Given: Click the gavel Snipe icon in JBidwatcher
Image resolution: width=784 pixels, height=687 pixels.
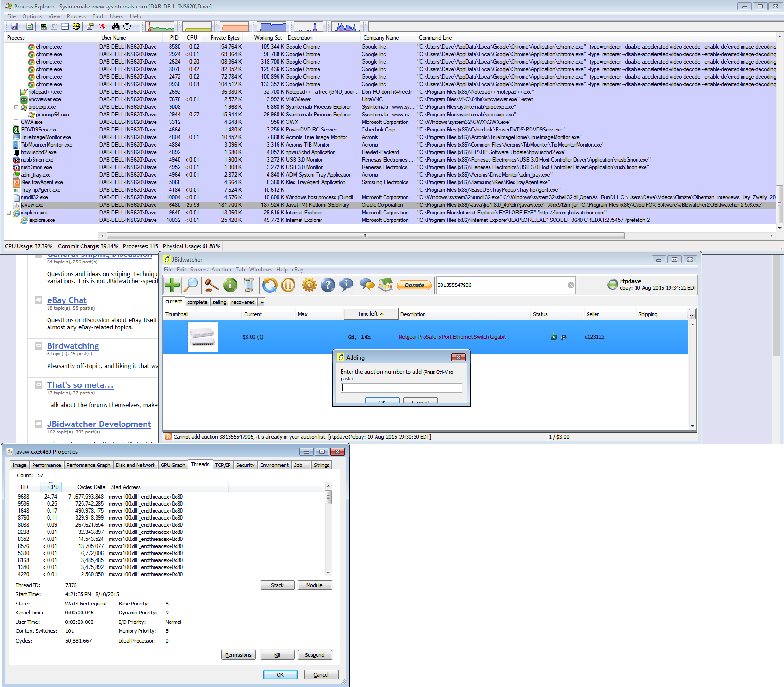Looking at the screenshot, I should tap(212, 285).
